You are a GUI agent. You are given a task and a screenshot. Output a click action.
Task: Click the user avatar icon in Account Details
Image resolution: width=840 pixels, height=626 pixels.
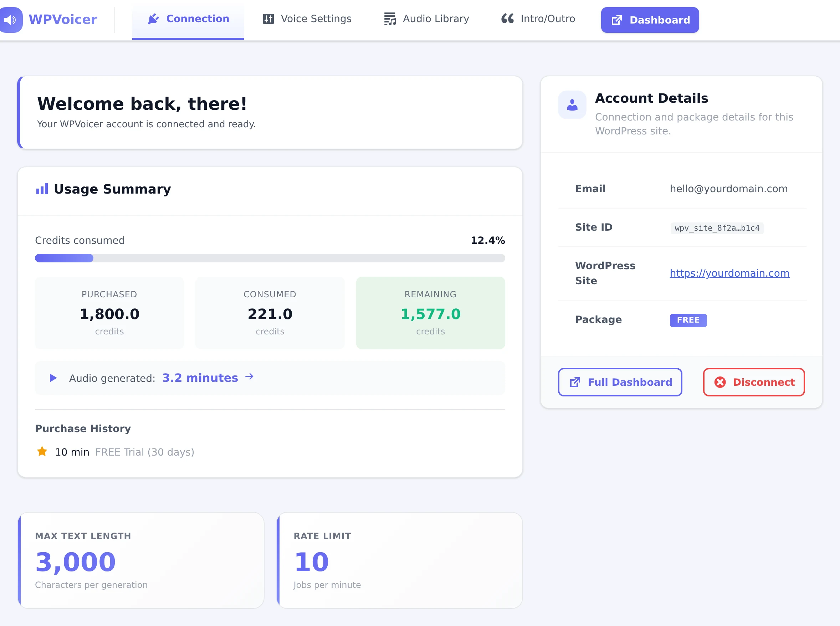click(572, 104)
